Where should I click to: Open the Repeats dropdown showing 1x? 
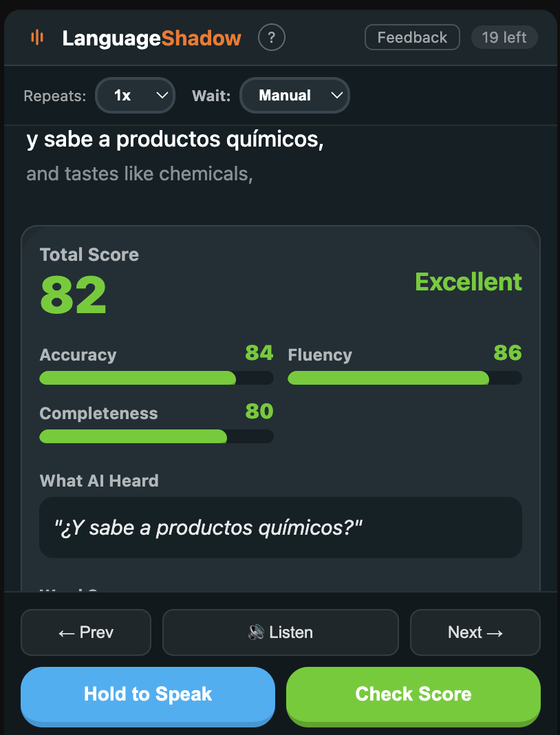click(135, 96)
